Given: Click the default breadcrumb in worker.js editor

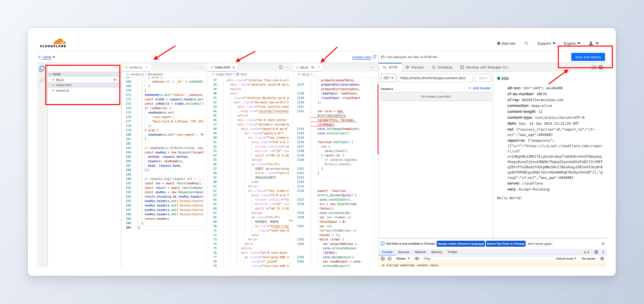Looking at the screenshot, I should click(x=155, y=74).
